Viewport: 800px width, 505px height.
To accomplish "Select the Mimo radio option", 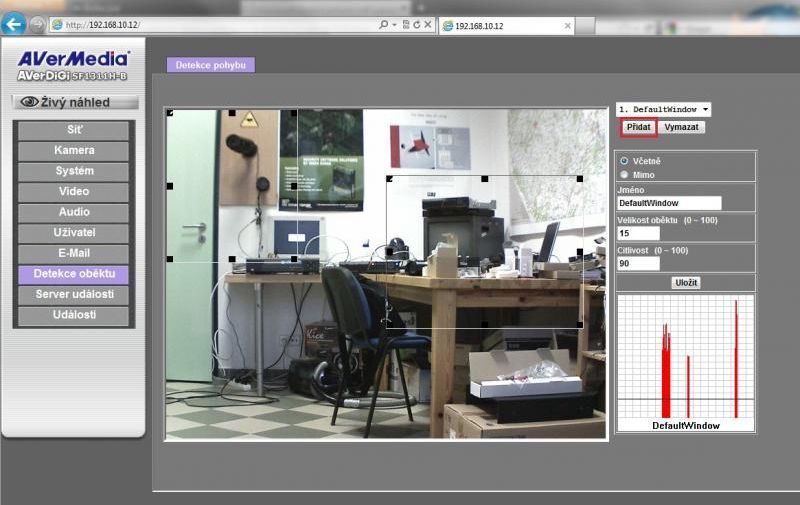I will [625, 175].
